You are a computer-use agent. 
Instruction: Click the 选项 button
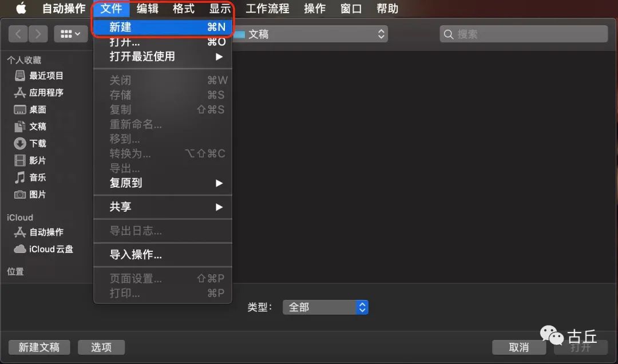[101, 347]
